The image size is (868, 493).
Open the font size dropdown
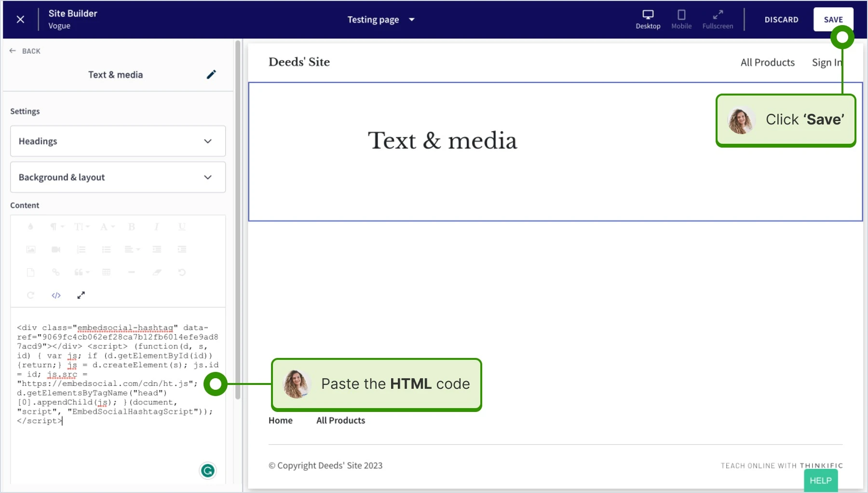coord(81,227)
